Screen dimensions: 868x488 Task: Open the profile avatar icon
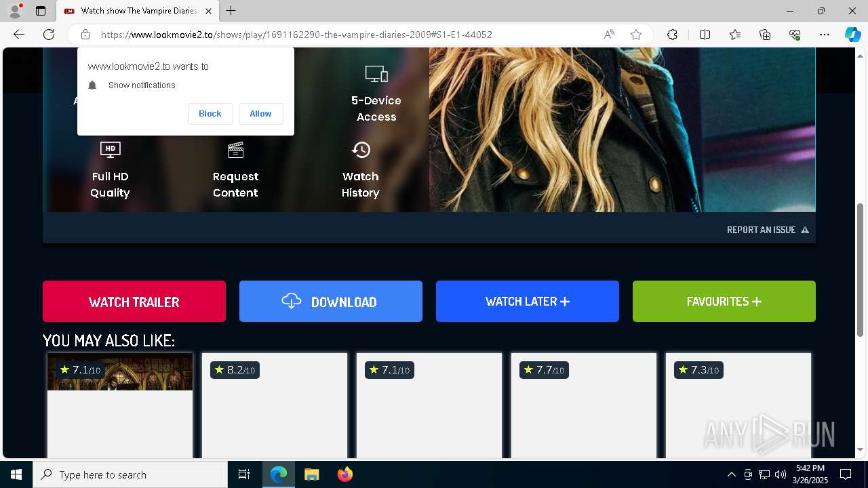pos(14,11)
